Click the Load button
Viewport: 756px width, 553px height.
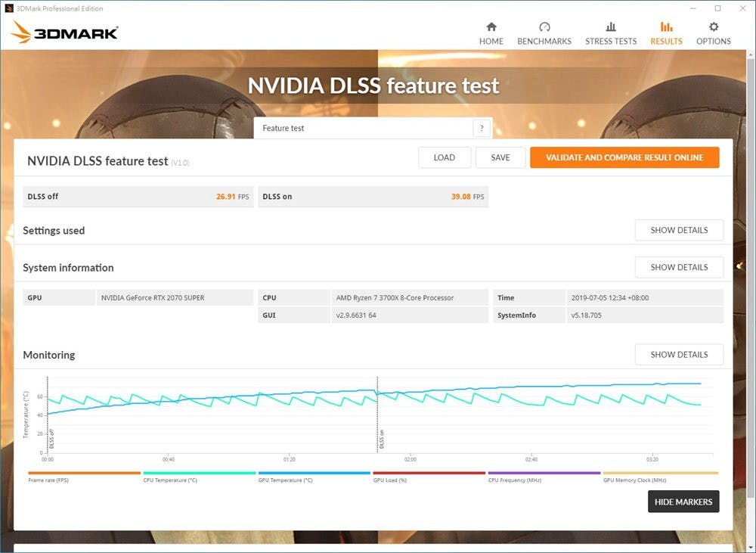445,157
